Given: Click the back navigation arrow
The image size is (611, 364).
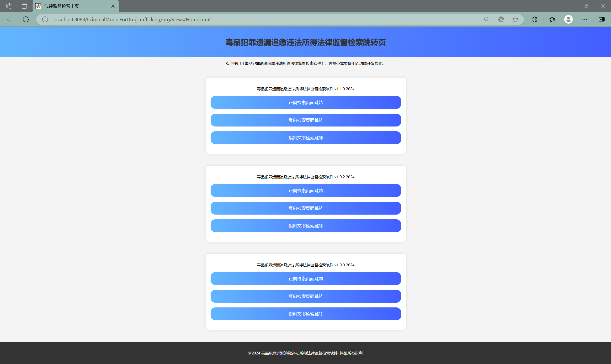Looking at the screenshot, I should pyautogui.click(x=10, y=19).
